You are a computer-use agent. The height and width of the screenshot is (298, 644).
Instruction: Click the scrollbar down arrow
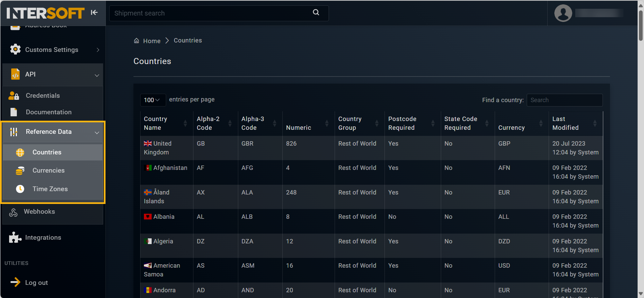641,294
